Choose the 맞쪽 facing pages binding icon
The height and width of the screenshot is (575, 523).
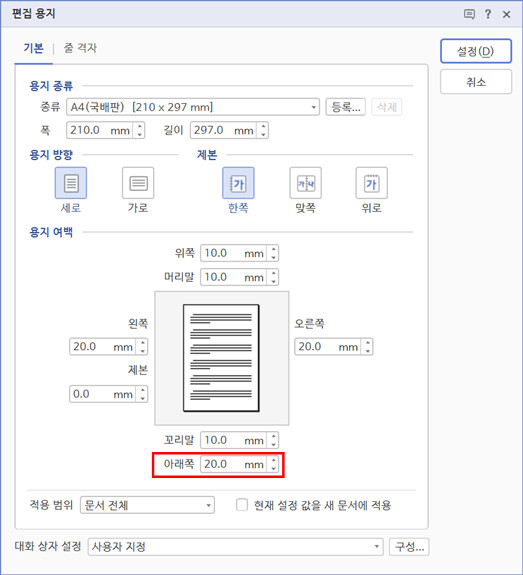tap(306, 183)
